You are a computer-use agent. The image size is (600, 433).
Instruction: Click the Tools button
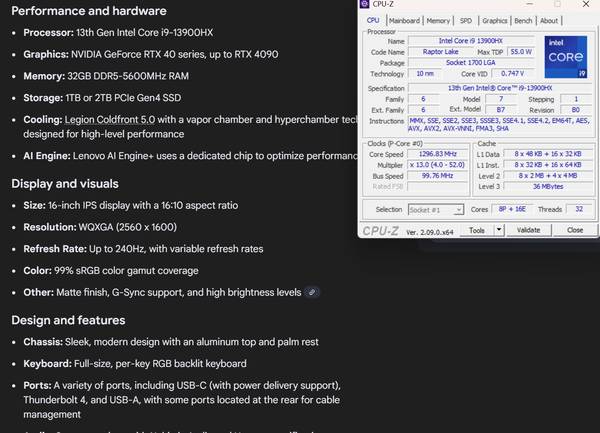pos(477,230)
